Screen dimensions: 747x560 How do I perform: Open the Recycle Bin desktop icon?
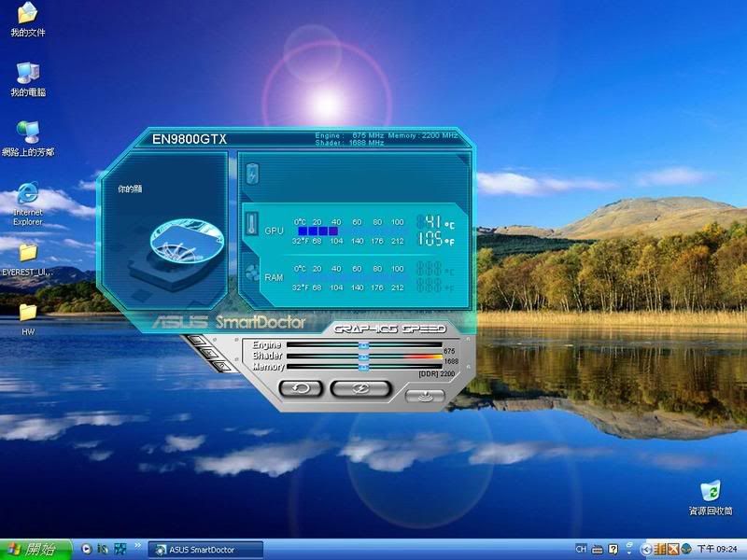point(711,491)
